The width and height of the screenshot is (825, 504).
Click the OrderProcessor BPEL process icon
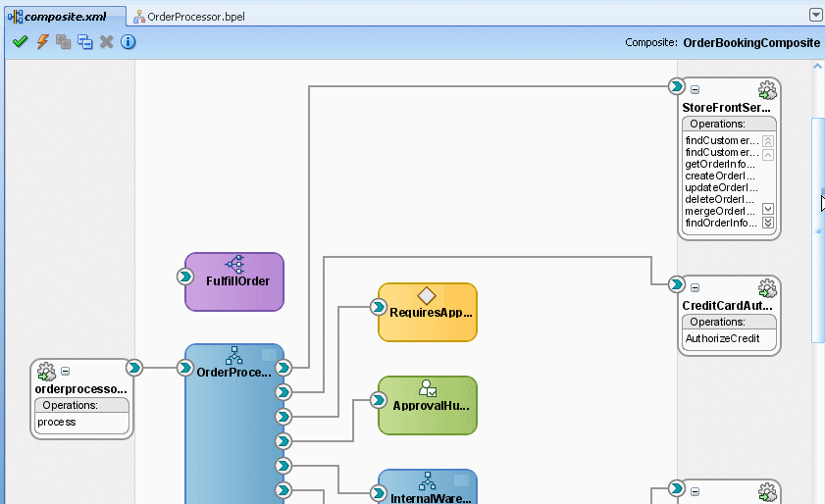(x=234, y=356)
